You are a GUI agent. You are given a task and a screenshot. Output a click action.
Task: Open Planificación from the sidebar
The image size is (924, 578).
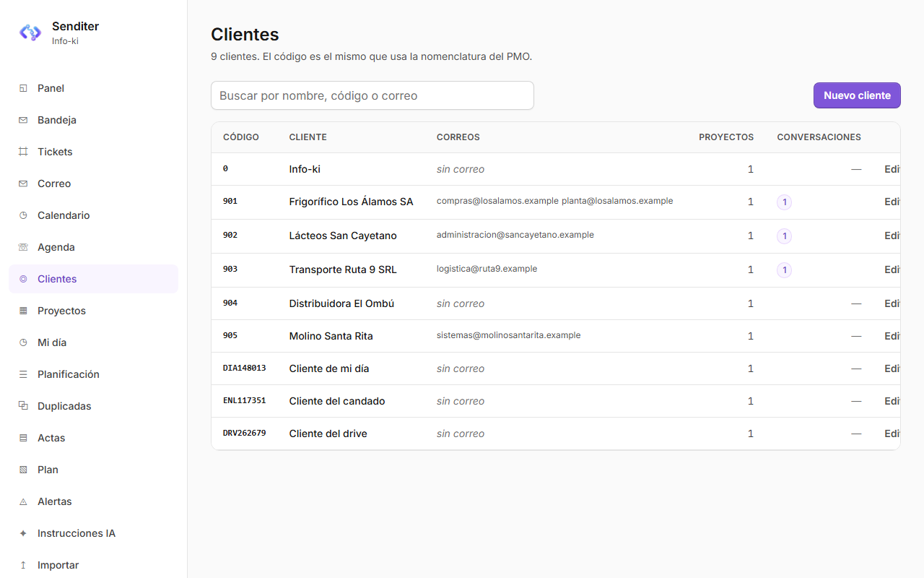point(93,374)
